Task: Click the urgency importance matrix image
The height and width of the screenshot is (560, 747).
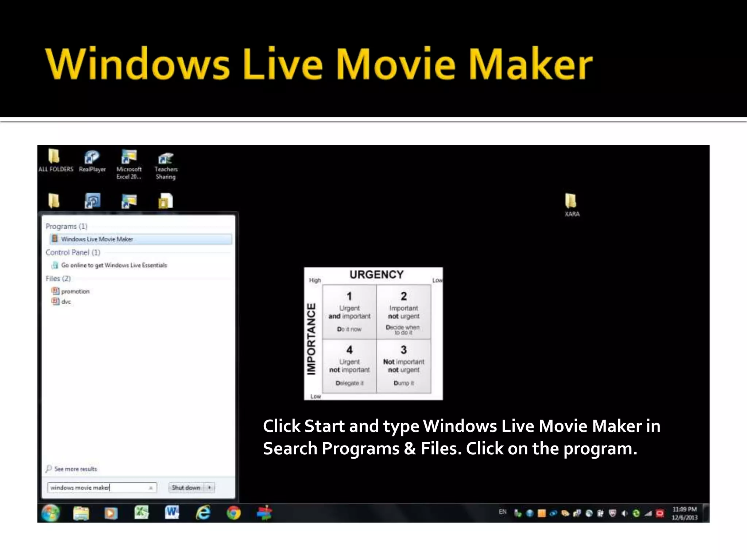Action: point(373,334)
